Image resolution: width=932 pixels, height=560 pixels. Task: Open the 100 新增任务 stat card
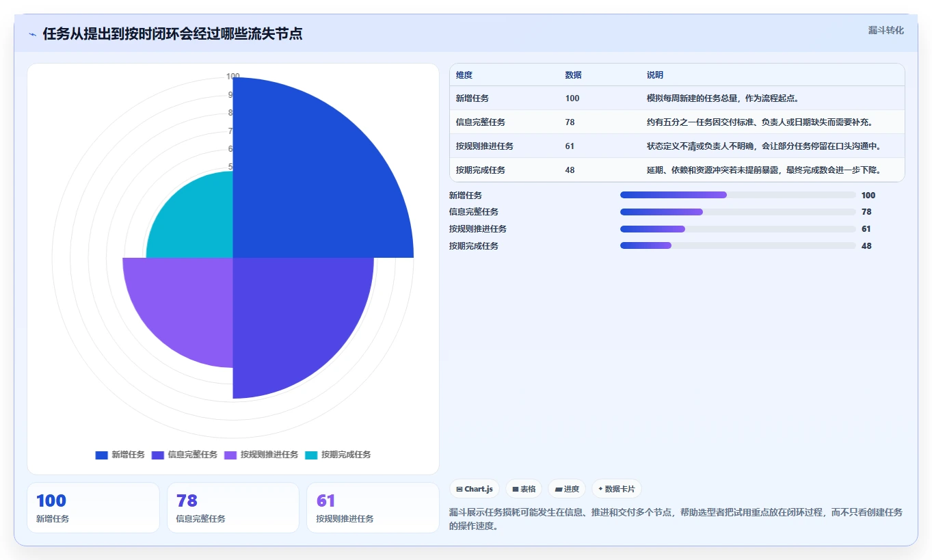coord(93,507)
